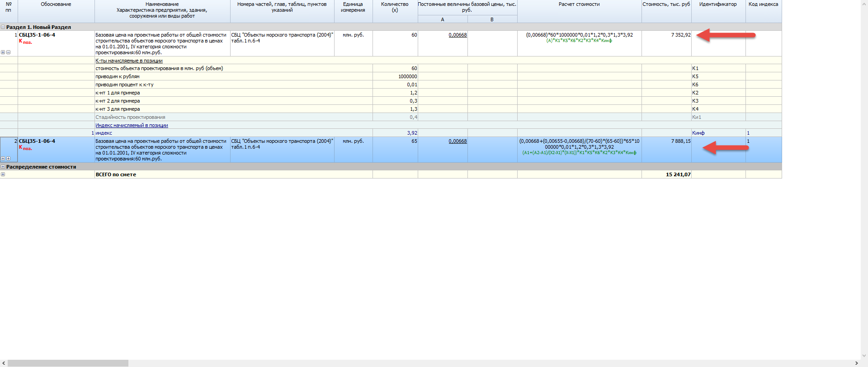Screen dimensions: 868x367
Task: Click the Распределение стоимости title
Action: click(41, 167)
